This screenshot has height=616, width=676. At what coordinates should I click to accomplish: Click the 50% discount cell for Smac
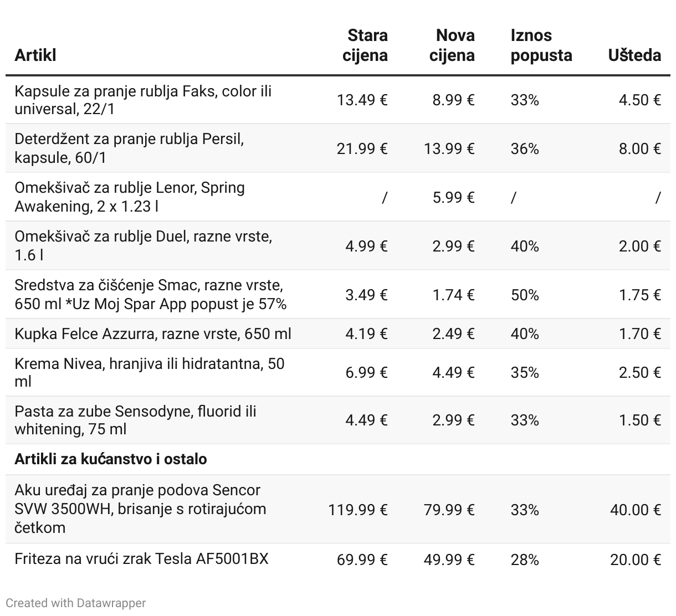525,295
